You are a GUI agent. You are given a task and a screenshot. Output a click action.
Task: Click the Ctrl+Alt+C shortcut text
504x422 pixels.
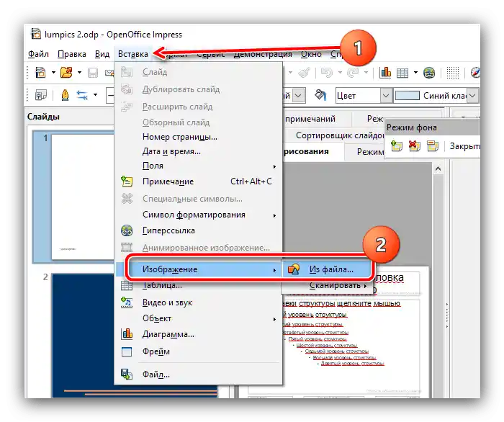click(x=251, y=181)
